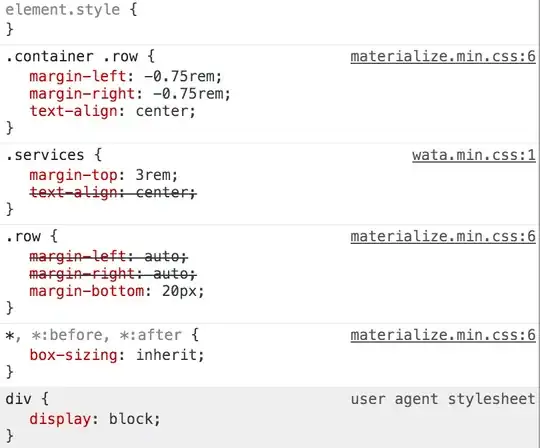Open the wata.min.css:1 source link

tap(474, 155)
